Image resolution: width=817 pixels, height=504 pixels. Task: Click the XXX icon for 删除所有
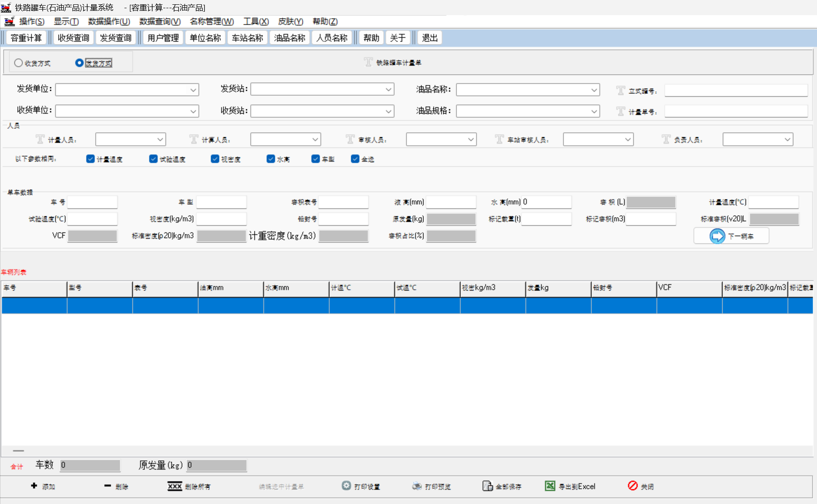click(x=175, y=486)
